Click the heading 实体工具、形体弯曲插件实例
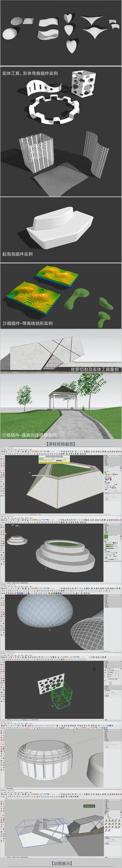Screen dimensions: 122x868 point(30,73)
